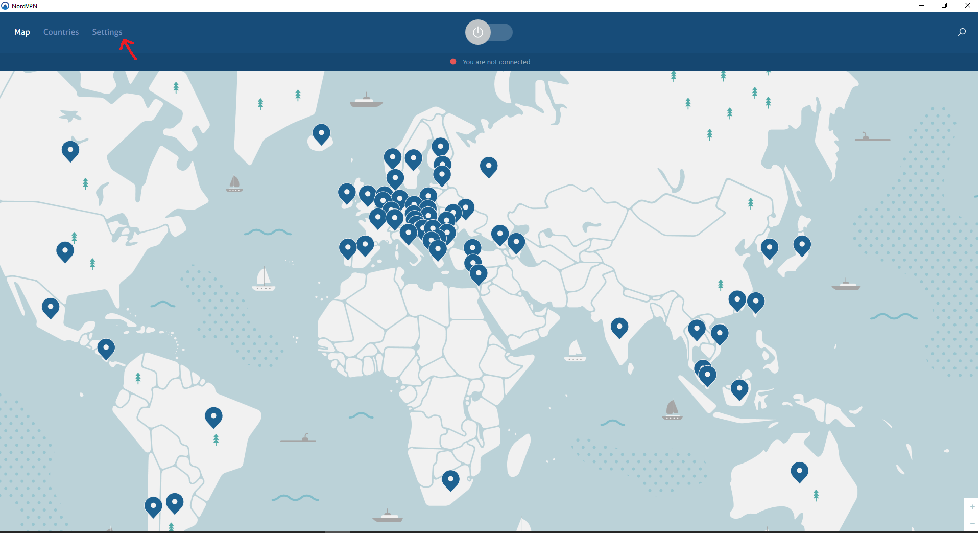Select the Finland server pin
This screenshot has height=533, width=980.
(x=440, y=147)
